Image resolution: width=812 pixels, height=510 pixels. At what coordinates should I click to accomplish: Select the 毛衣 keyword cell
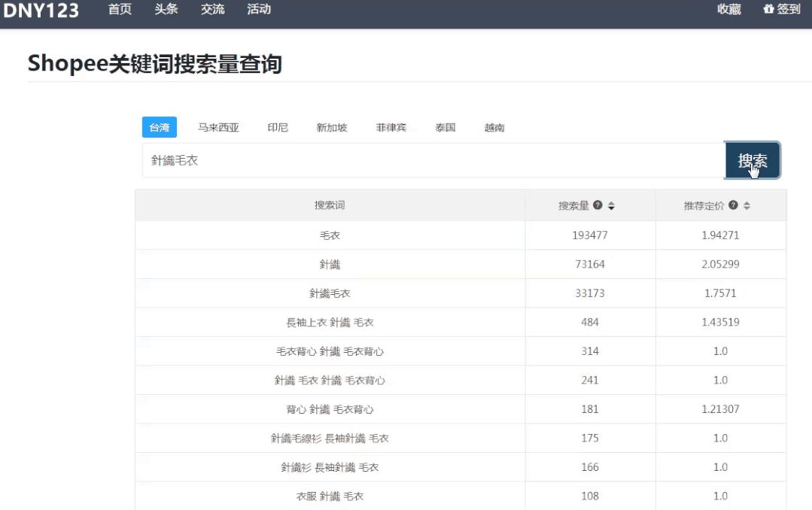point(330,235)
